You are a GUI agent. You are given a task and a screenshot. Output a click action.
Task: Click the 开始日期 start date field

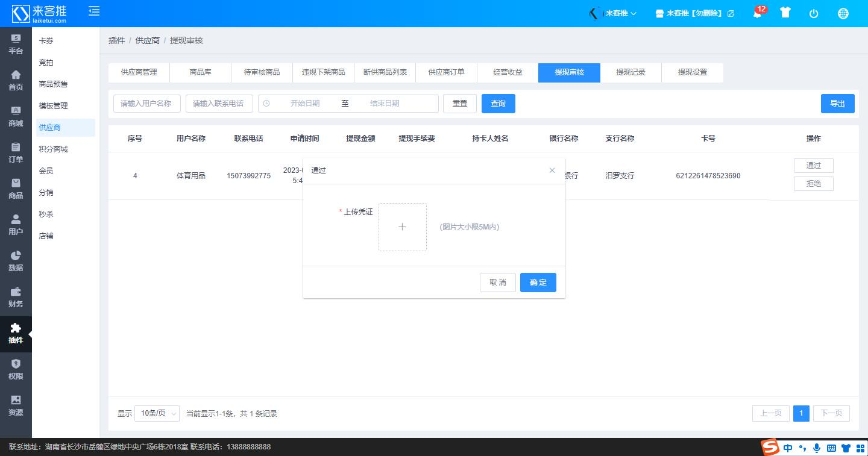305,104
